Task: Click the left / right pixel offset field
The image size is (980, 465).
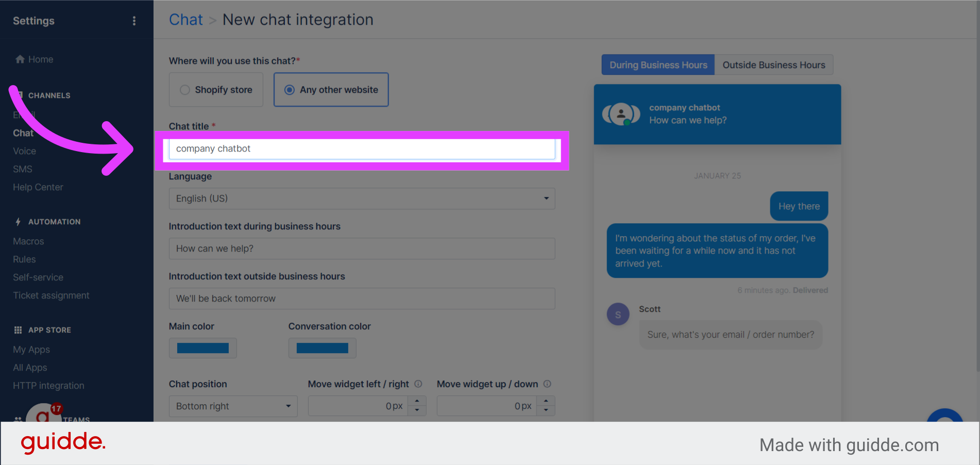Action: [x=358, y=406]
